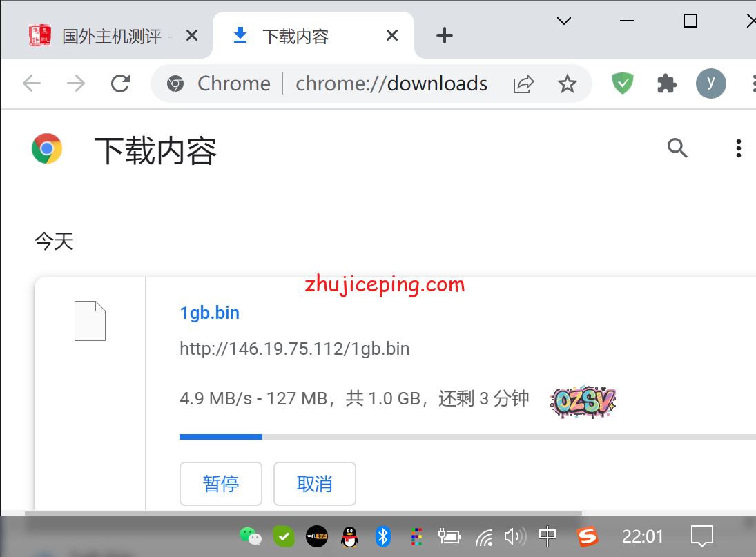Image resolution: width=756 pixels, height=557 pixels.
Task: Bookmark page with the star icon
Action: point(567,84)
